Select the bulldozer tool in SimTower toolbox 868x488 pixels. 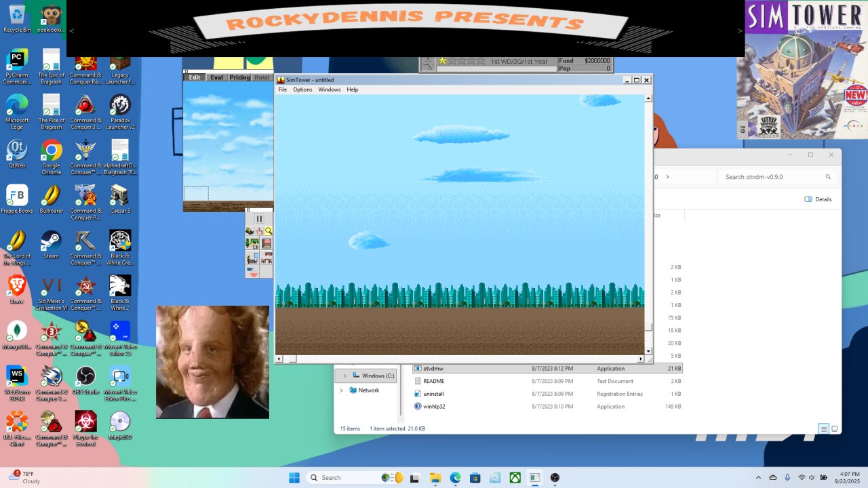[250, 231]
